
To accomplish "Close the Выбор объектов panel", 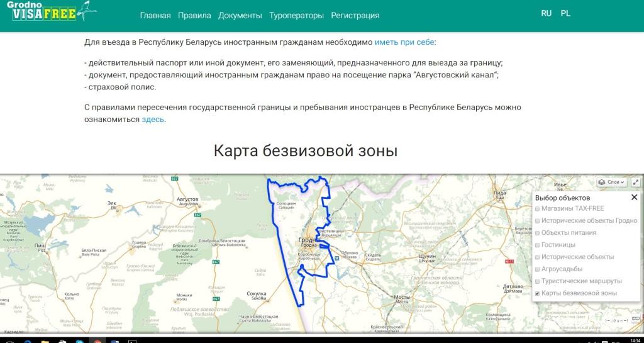I will (634, 198).
